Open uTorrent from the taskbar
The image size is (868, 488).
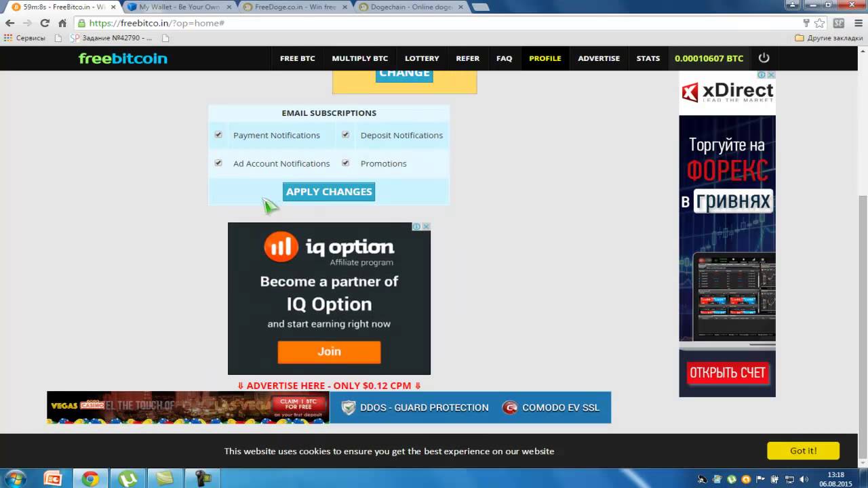(127, 479)
